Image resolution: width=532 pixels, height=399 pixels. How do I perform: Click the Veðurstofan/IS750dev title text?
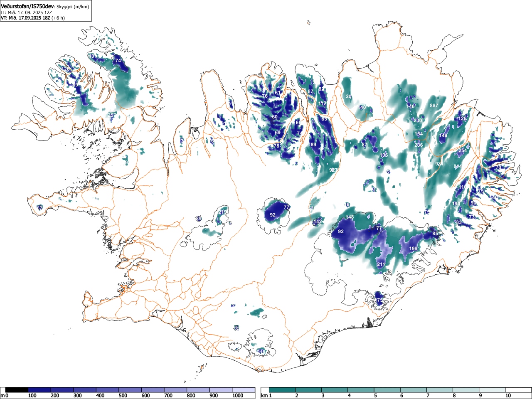pos(27,6)
